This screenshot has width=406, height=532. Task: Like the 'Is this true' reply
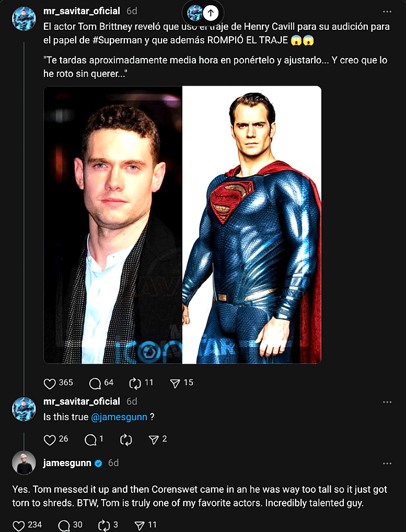point(50,440)
